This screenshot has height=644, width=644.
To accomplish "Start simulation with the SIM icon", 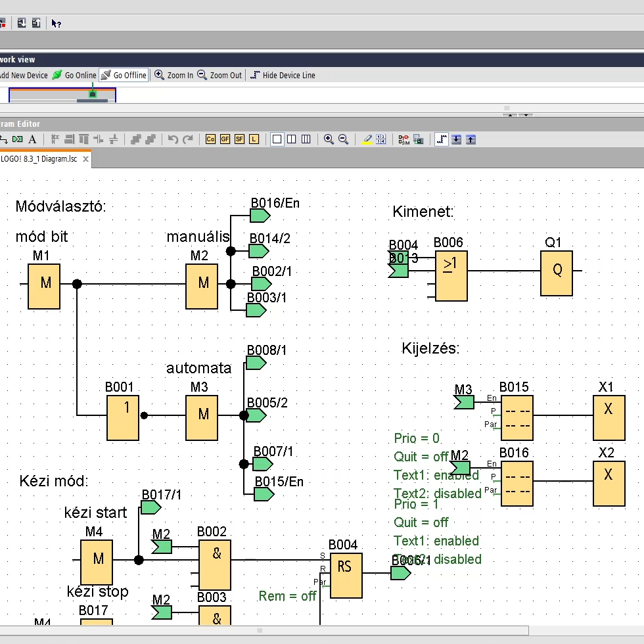I will coord(403,139).
